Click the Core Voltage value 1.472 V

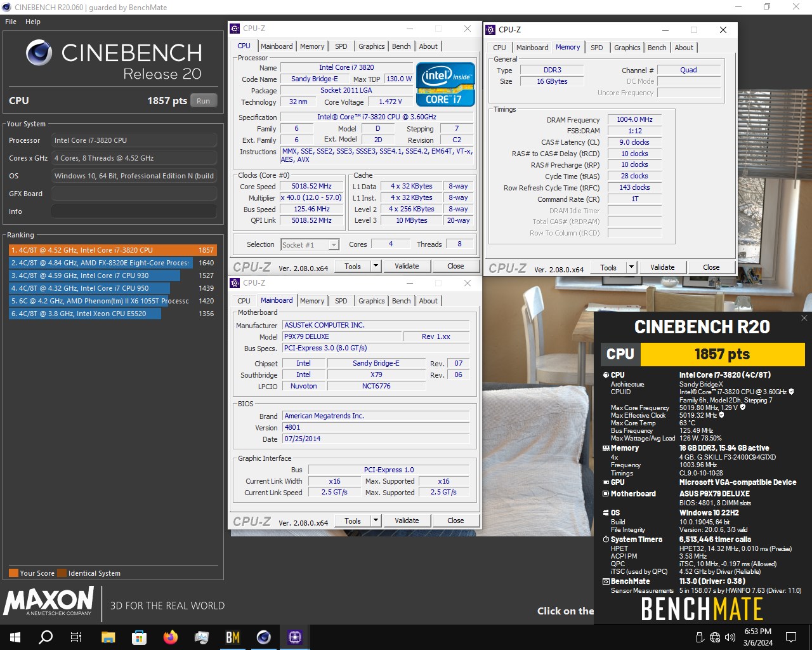pyautogui.click(x=390, y=102)
